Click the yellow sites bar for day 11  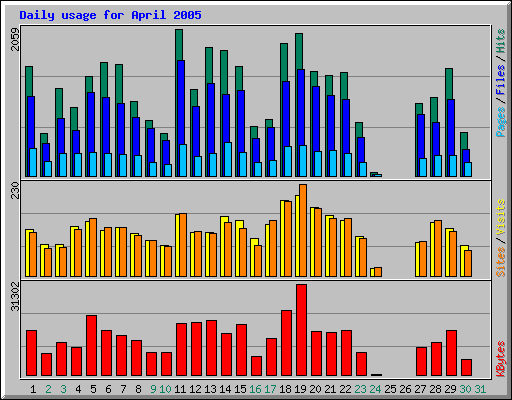click(177, 245)
